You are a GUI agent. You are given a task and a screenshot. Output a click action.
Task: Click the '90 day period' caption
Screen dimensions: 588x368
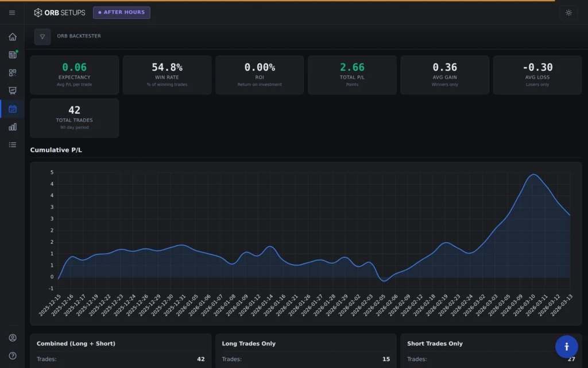[74, 127]
